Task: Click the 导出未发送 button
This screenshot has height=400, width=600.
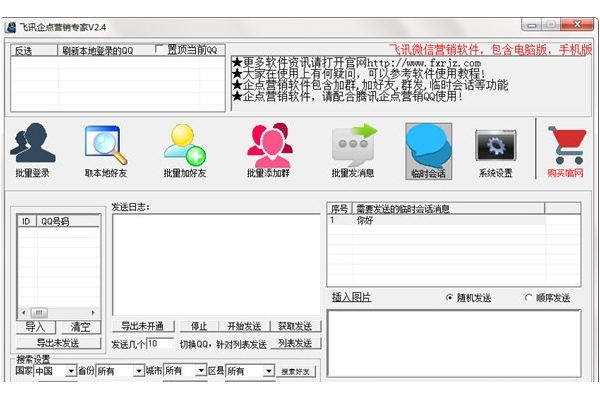Action: click(x=58, y=343)
